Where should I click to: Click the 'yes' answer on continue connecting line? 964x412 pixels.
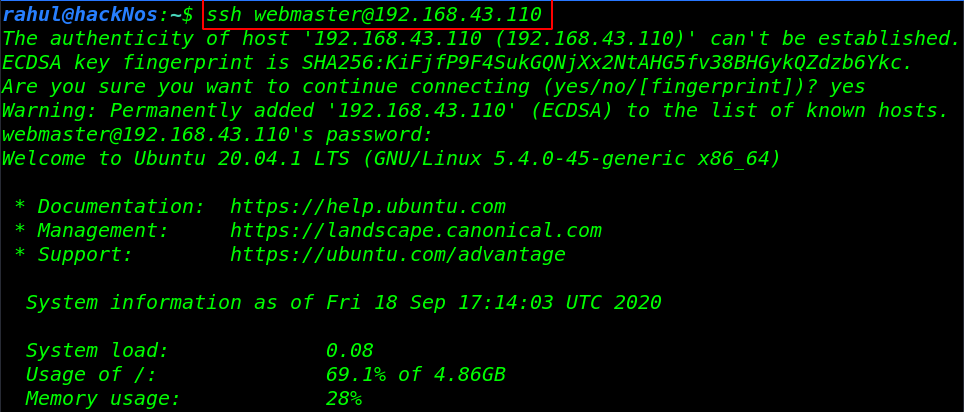pos(848,87)
